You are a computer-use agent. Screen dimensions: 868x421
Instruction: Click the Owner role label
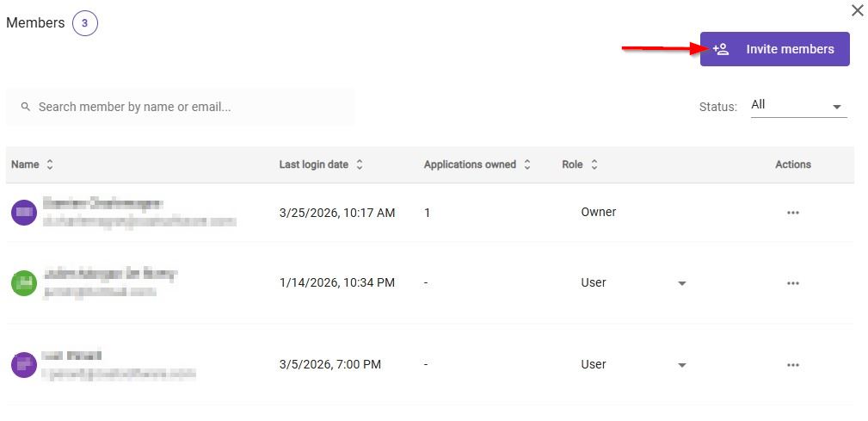point(598,212)
